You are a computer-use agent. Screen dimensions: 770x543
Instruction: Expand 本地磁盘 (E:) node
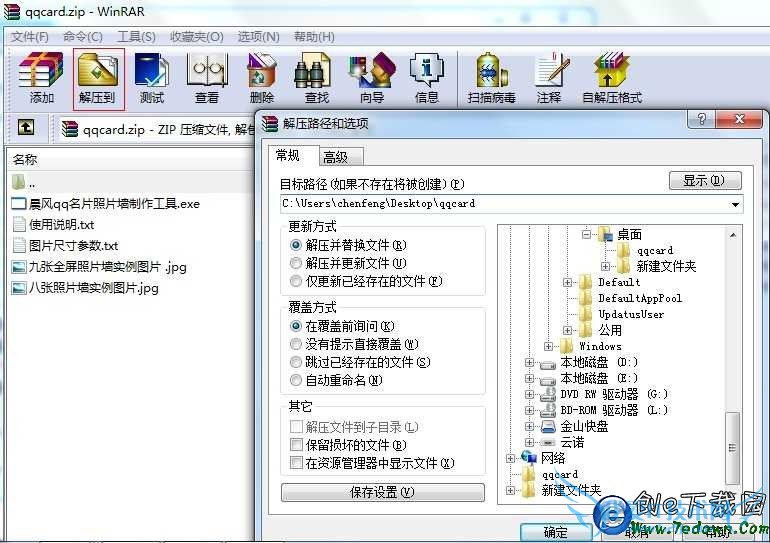(529, 379)
